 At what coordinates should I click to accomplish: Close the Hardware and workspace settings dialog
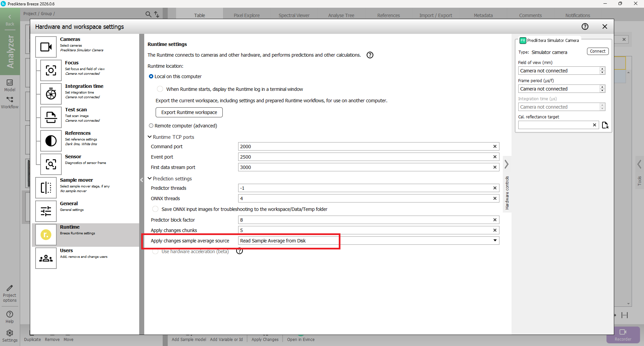pos(605,26)
